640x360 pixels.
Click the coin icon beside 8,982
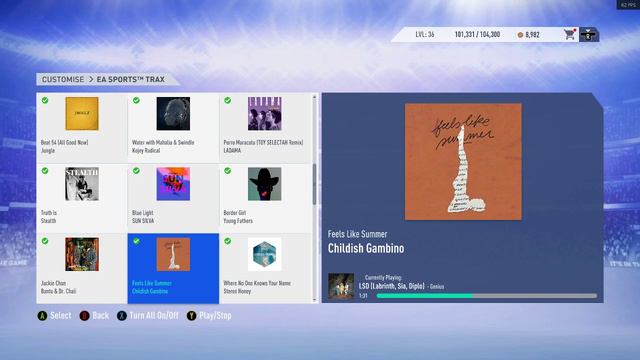[x=520, y=35]
